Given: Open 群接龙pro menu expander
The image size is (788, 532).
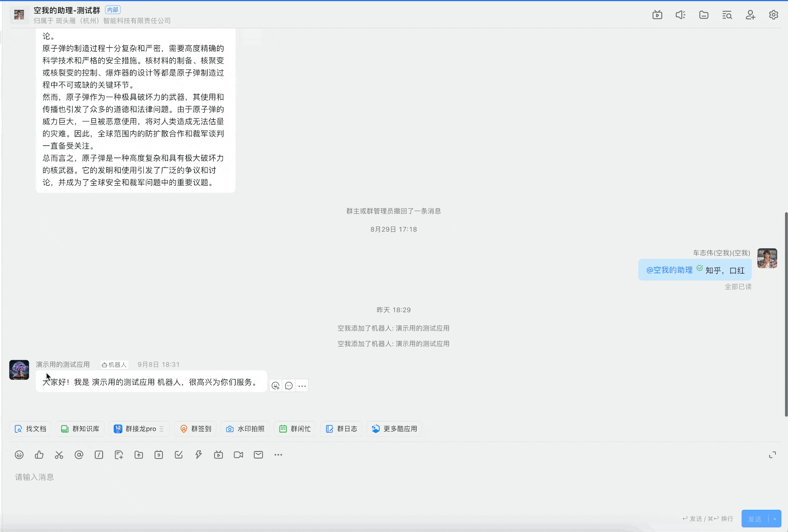Looking at the screenshot, I should click(162, 429).
